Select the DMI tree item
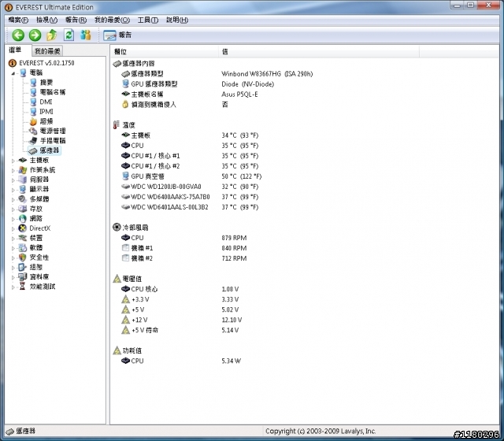The height and width of the screenshot is (441, 504). 46,102
